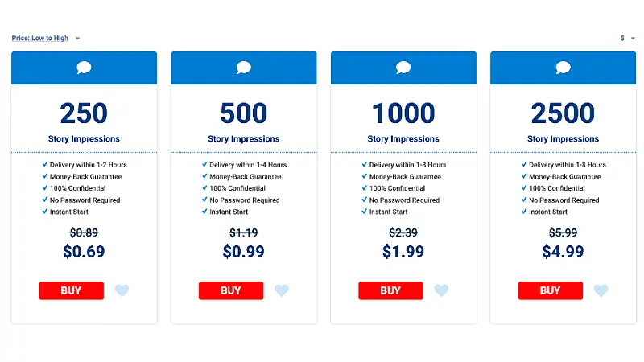Viewport: 644px width, 362px height.
Task: Open the Price: Low to High sort dropdown
Action: (x=46, y=38)
